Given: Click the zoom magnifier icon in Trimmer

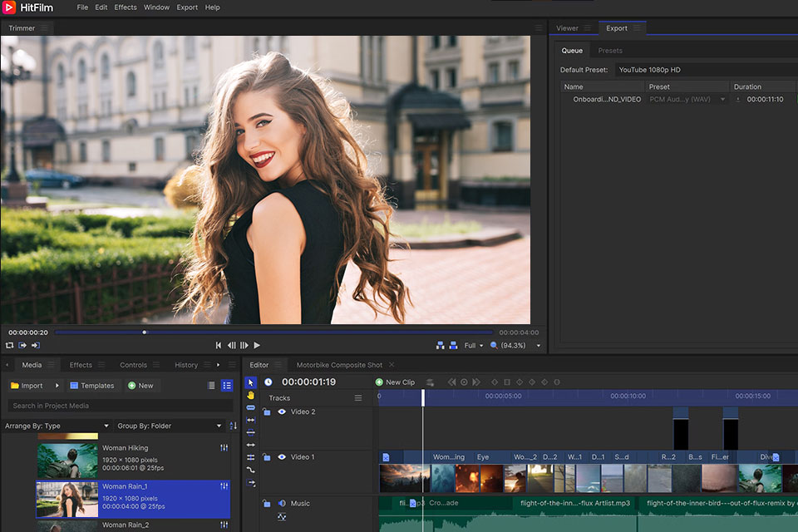Looking at the screenshot, I should coord(493,345).
